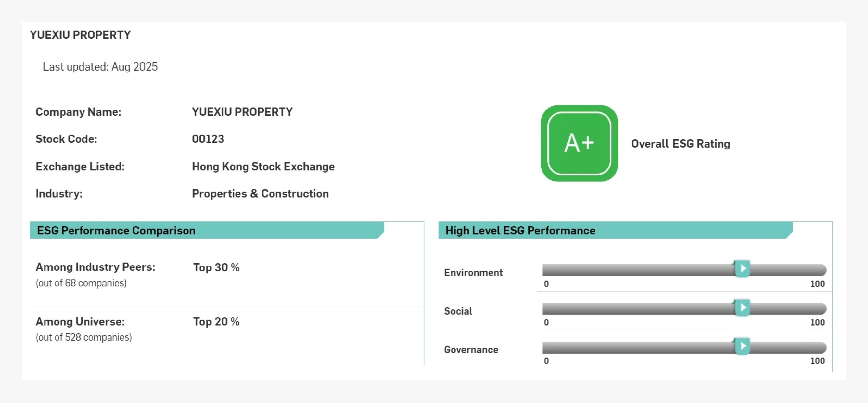
Task: Click the Overall ESG Rating label
Action: click(680, 144)
